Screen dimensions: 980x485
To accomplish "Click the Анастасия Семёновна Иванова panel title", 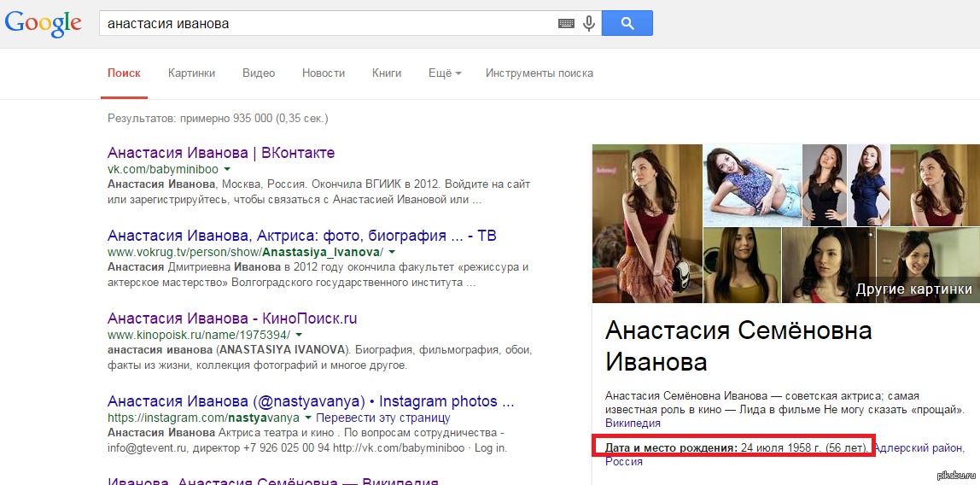I will [x=738, y=346].
